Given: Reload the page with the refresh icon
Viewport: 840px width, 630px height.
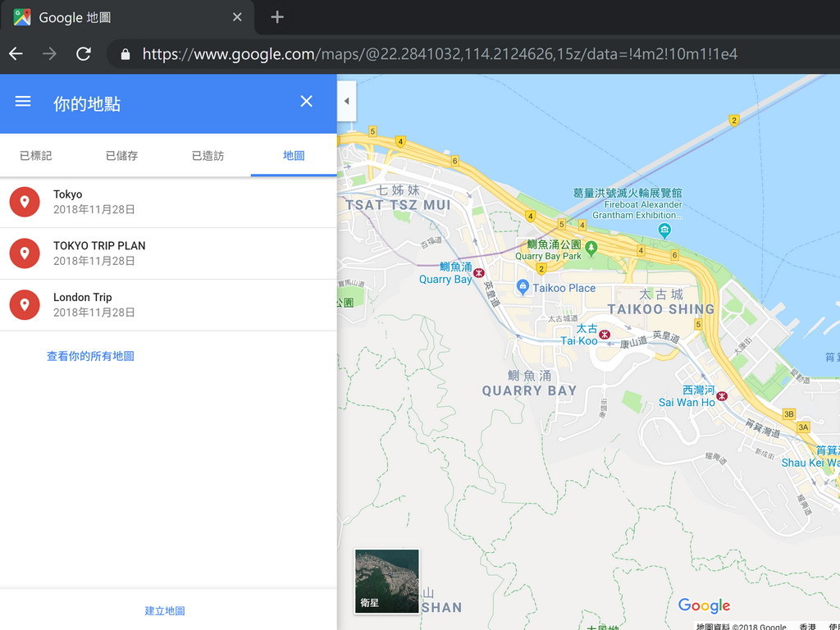Looking at the screenshot, I should [x=83, y=52].
